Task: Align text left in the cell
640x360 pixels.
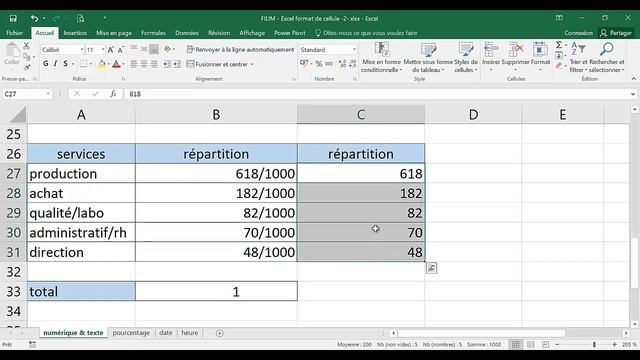Action: [x=134, y=64]
